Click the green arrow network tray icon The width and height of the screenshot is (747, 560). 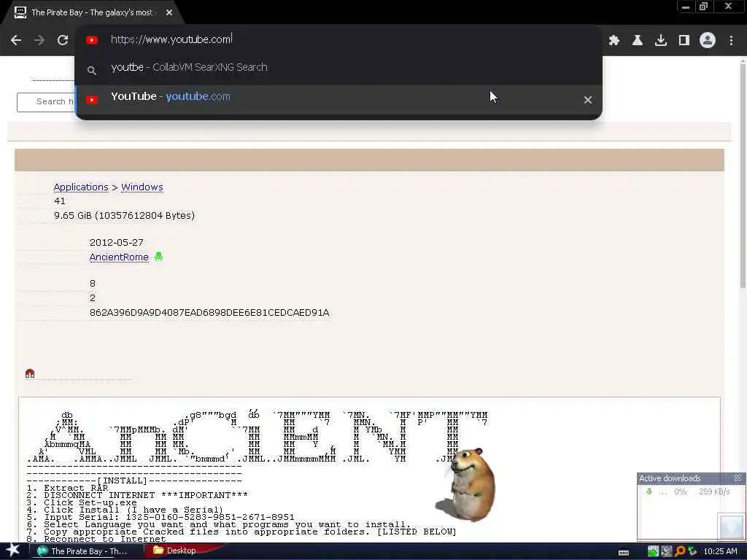pos(653,551)
